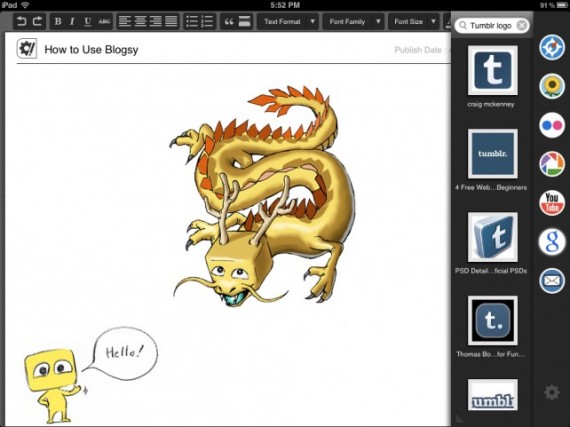570x427 pixels.
Task: Select the craig mckenney Tumblr thumbnail
Action: [493, 70]
